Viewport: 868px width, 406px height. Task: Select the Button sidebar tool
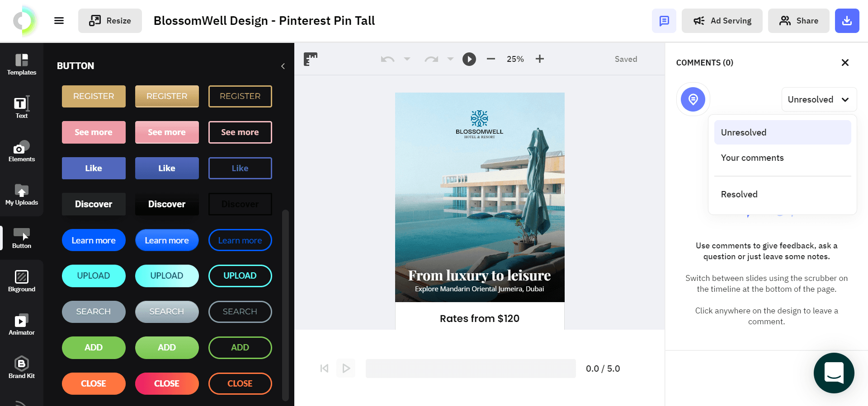coord(22,238)
